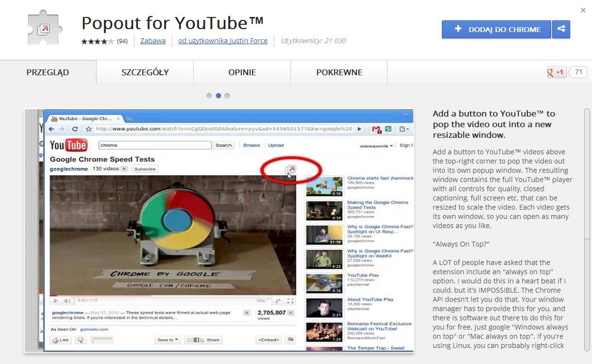Viewport: 592px width, 364px height.
Task: Click the Like button under the video
Action: point(60,340)
